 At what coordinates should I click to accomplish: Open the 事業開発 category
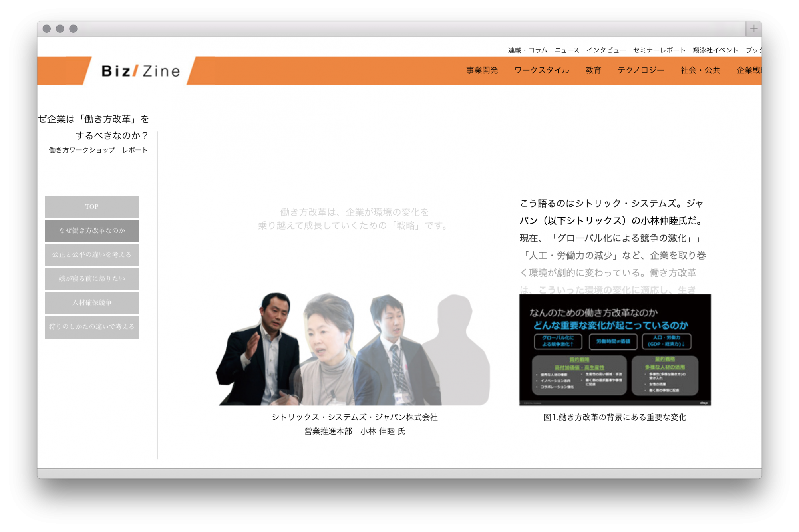(482, 70)
